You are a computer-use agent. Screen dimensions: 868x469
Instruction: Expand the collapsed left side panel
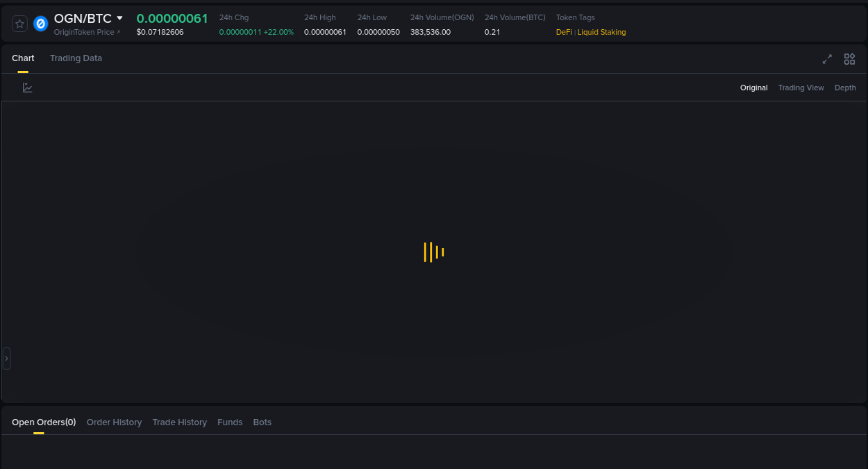click(6, 358)
